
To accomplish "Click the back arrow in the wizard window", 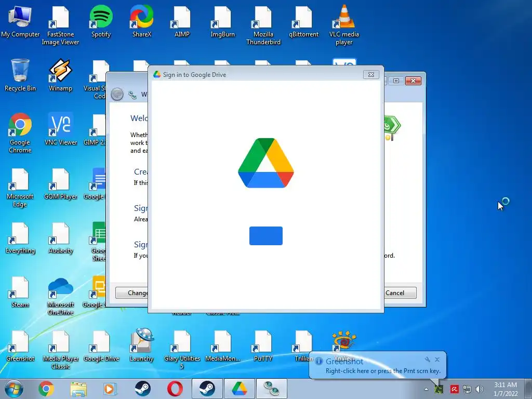I will coord(117,94).
